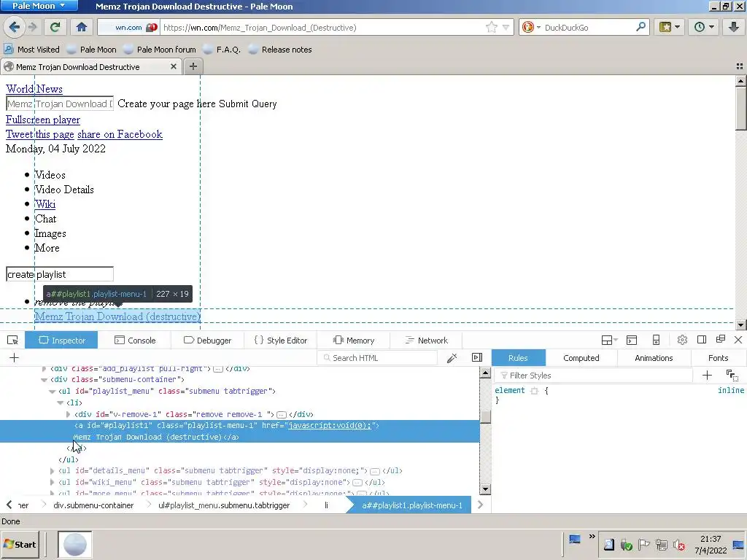The width and height of the screenshot is (747, 560).
Task: Bookmark this page with the star icon
Action: tap(491, 27)
